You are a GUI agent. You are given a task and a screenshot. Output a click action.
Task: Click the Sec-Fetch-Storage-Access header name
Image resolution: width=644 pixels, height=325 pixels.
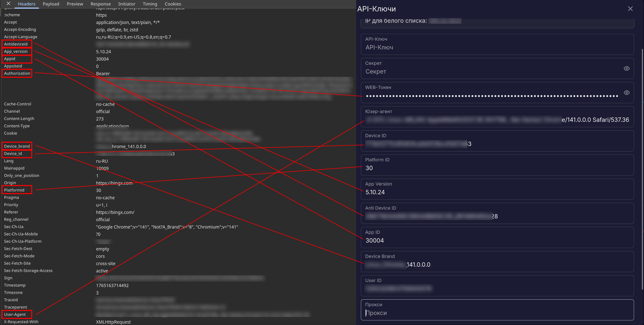[x=28, y=270]
